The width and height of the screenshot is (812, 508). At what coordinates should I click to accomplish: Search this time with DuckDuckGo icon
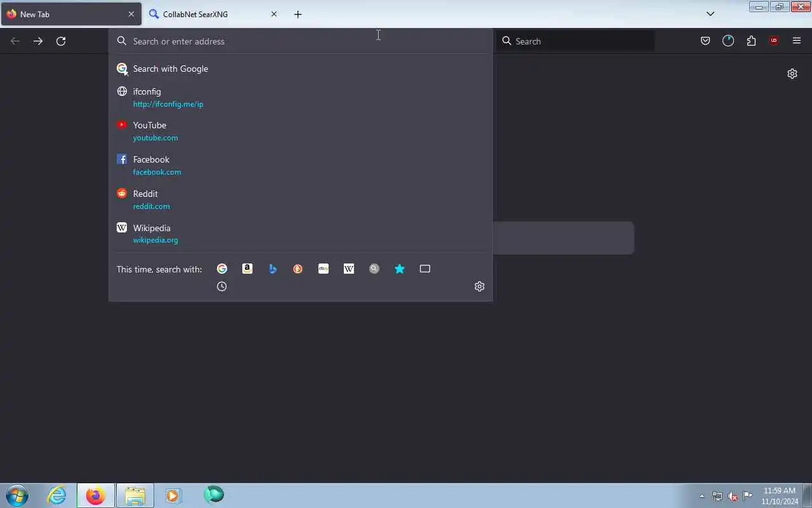[298, 269]
